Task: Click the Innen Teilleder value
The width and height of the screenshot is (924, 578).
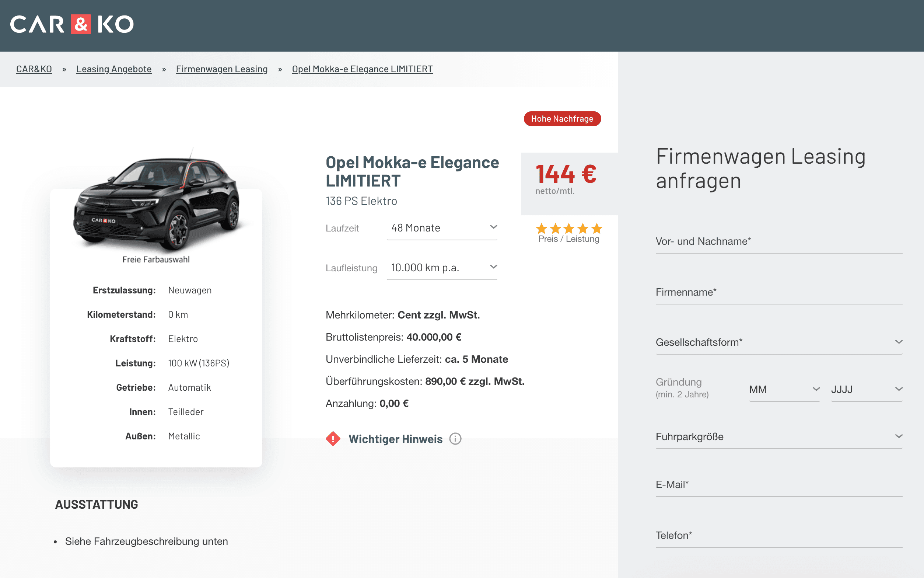Action: coord(186,412)
